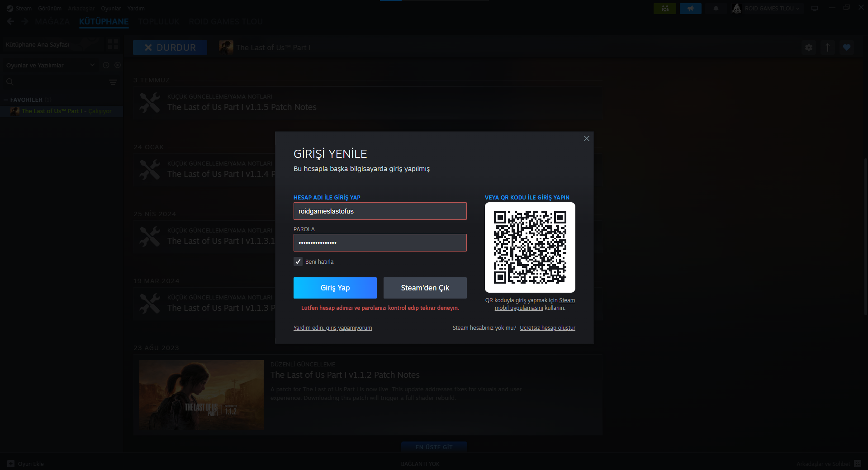Screen dimensions: 868x470
Task: Click the friends activity icon in top bar
Action: (x=664, y=9)
